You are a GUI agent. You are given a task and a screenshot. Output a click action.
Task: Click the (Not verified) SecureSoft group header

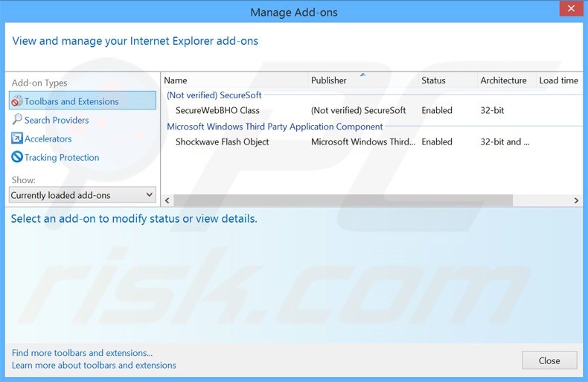pyautogui.click(x=214, y=95)
